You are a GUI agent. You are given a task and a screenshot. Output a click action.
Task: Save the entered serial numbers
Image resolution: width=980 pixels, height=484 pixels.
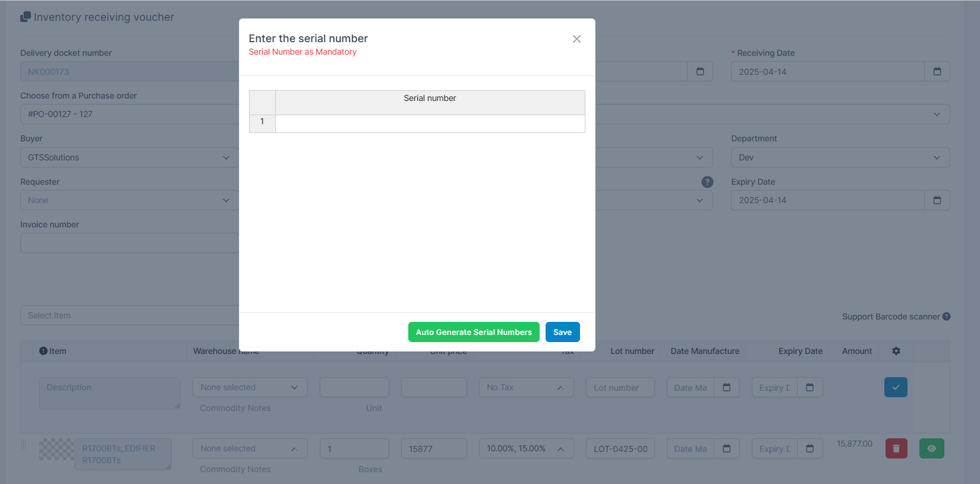[562, 332]
